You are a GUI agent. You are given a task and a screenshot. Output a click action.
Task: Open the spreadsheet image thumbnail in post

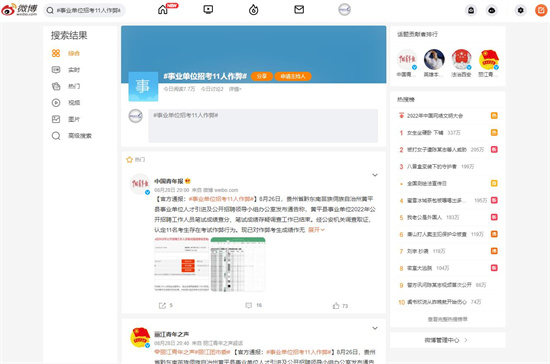(x=238, y=264)
